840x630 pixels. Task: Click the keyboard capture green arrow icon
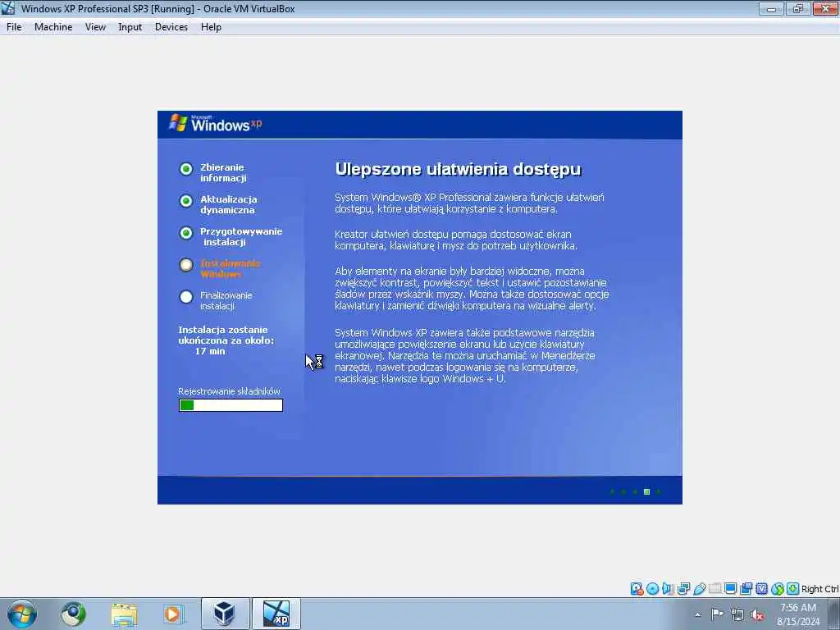point(793,589)
